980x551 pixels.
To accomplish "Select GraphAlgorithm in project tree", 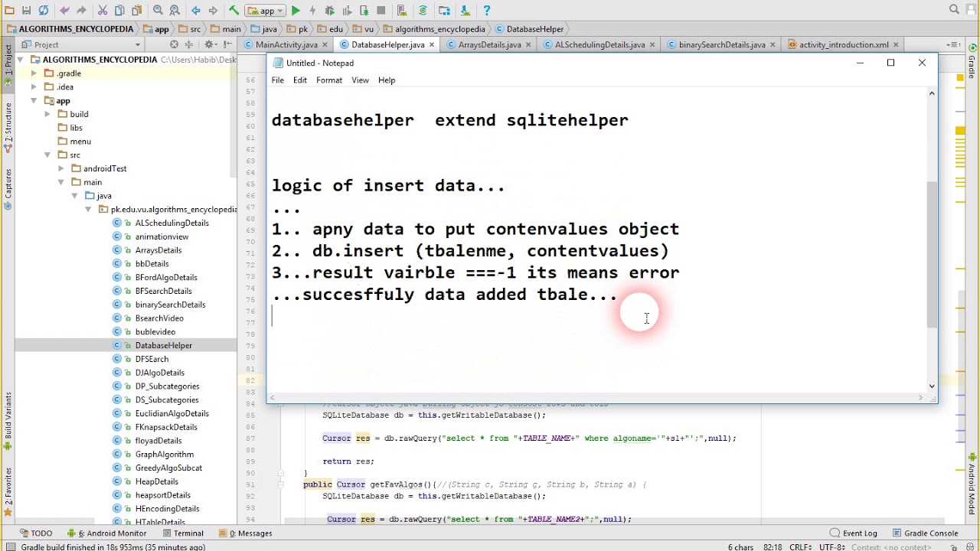I will coord(164,455).
